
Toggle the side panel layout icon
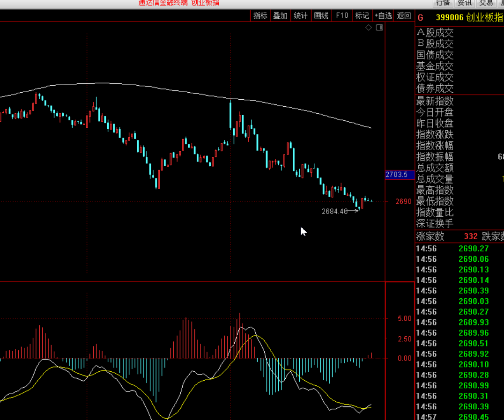click(x=379, y=28)
